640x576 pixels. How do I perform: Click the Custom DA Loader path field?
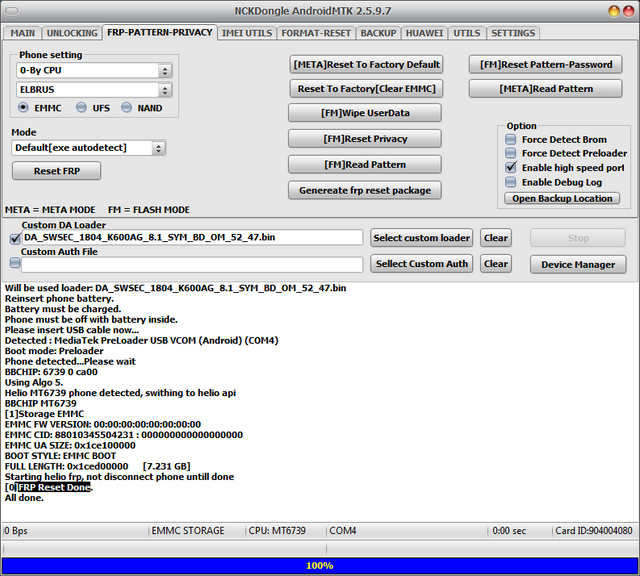(192, 238)
